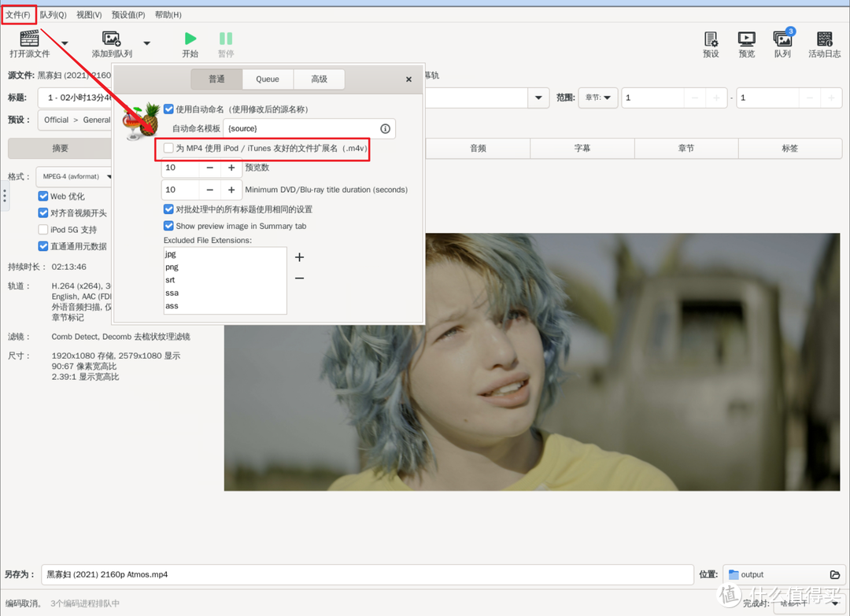Click the info icon in auto-name template
850x616 pixels.
coord(385,128)
